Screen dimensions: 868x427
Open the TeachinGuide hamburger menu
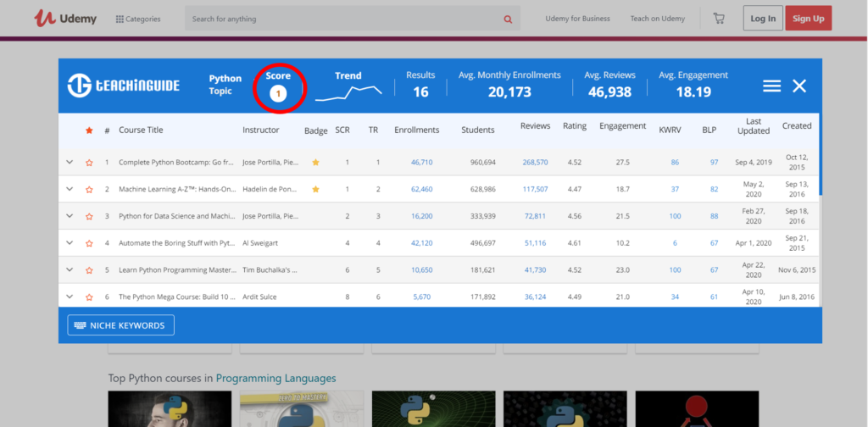point(771,86)
